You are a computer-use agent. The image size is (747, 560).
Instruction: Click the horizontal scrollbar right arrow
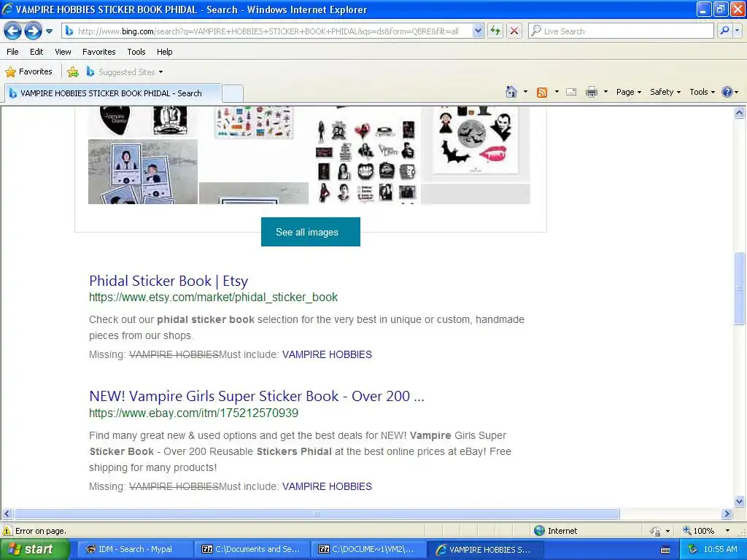pyautogui.click(x=727, y=514)
